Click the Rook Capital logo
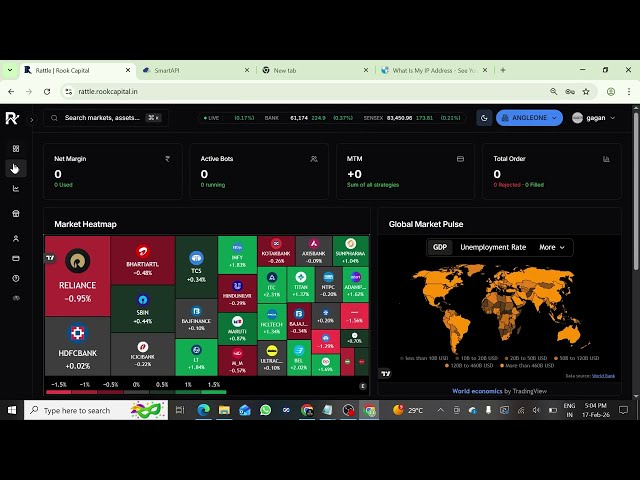Image resolution: width=640 pixels, height=480 pixels. (12, 118)
